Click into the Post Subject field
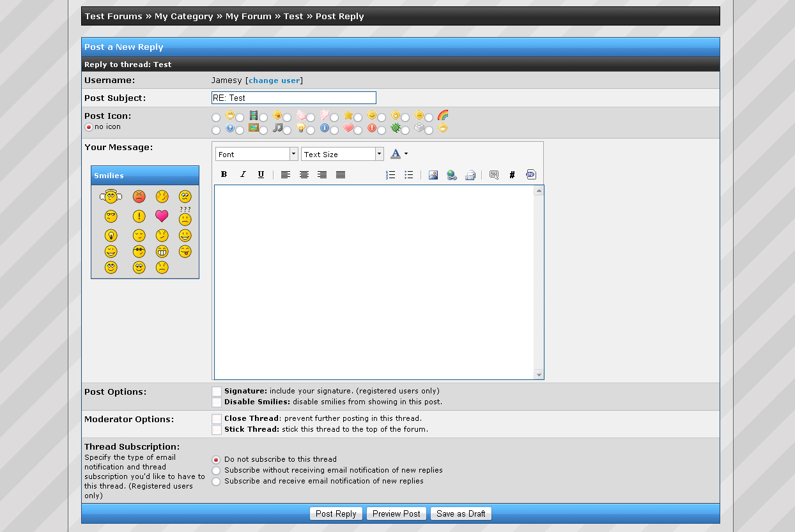The height and width of the screenshot is (532, 795). pyautogui.click(x=293, y=98)
